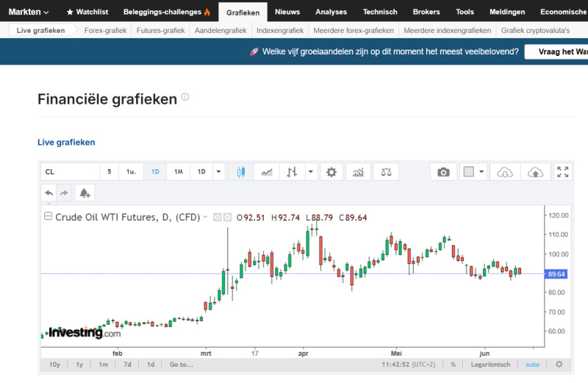Redo the chart action
Viewport: 588px width, 383px height.
[64, 193]
